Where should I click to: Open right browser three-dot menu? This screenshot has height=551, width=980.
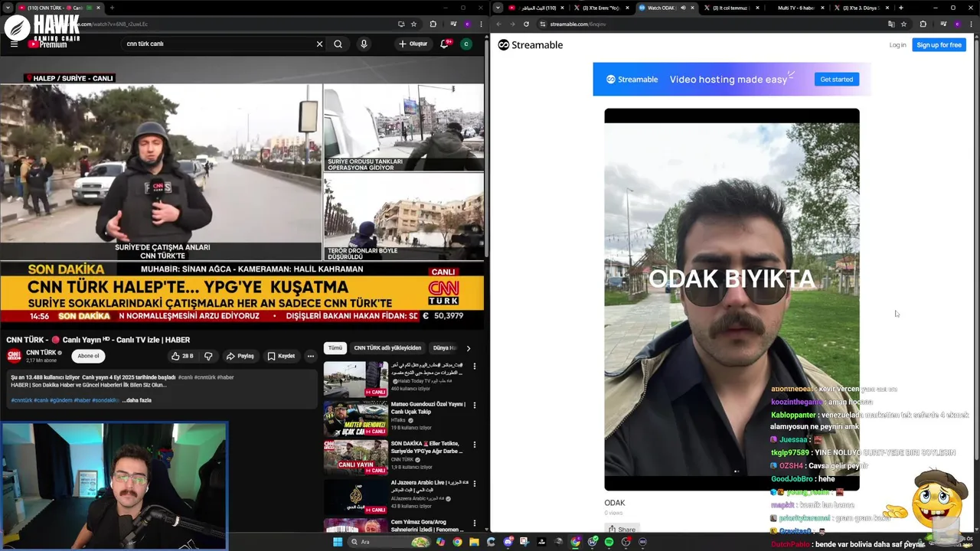tap(972, 24)
